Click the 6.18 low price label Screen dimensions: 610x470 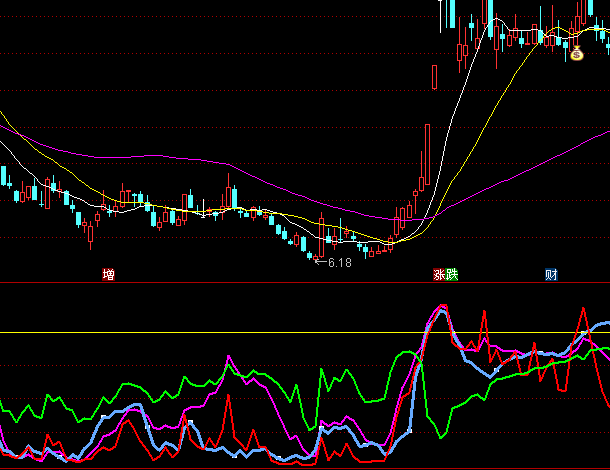pos(340,263)
